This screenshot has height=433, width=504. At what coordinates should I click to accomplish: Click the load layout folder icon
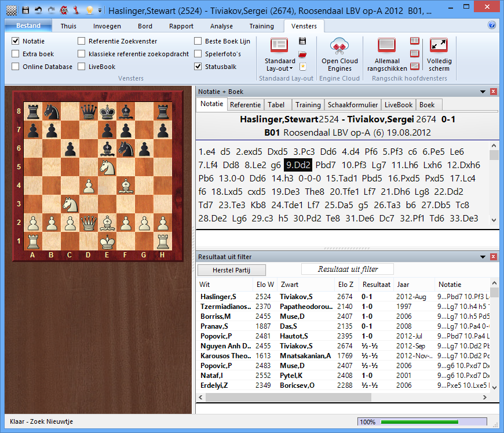click(x=302, y=54)
